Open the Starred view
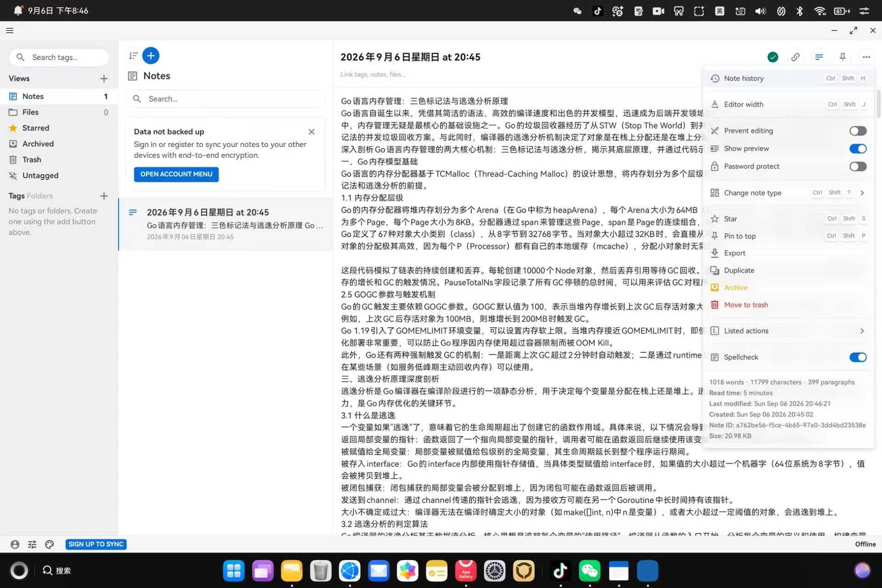This screenshot has height=588, width=882. (x=59, y=128)
